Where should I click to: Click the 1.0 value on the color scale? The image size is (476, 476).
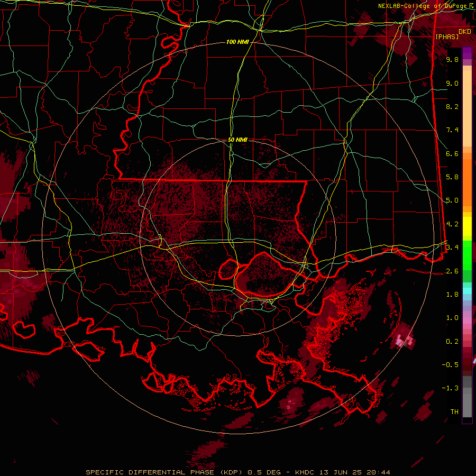(x=452, y=318)
